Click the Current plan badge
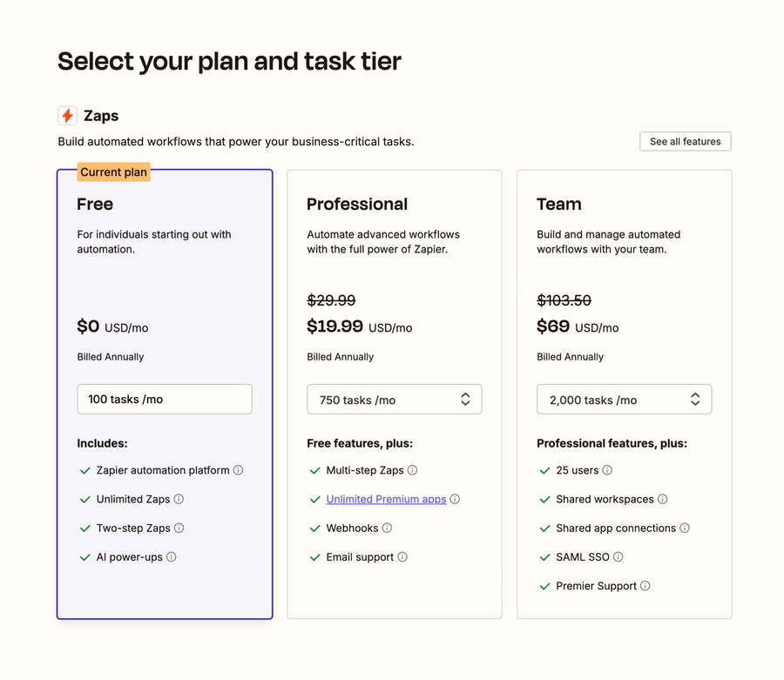Image resolution: width=784 pixels, height=680 pixels. coord(113,172)
